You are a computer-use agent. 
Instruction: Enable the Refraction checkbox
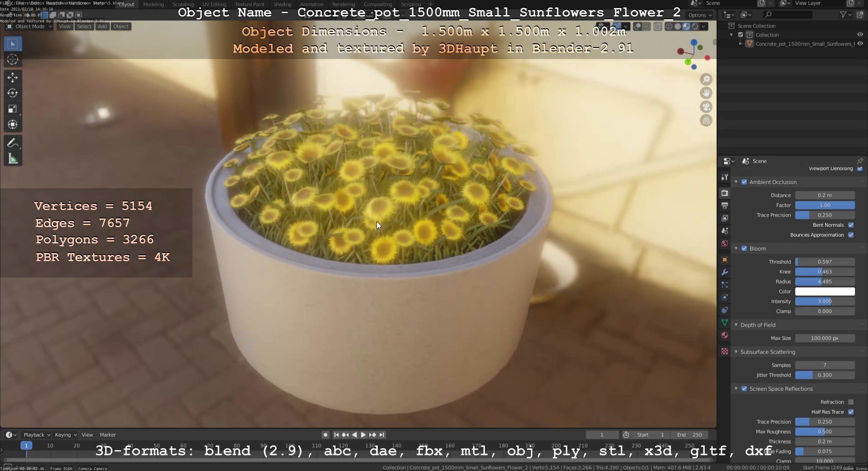click(851, 402)
